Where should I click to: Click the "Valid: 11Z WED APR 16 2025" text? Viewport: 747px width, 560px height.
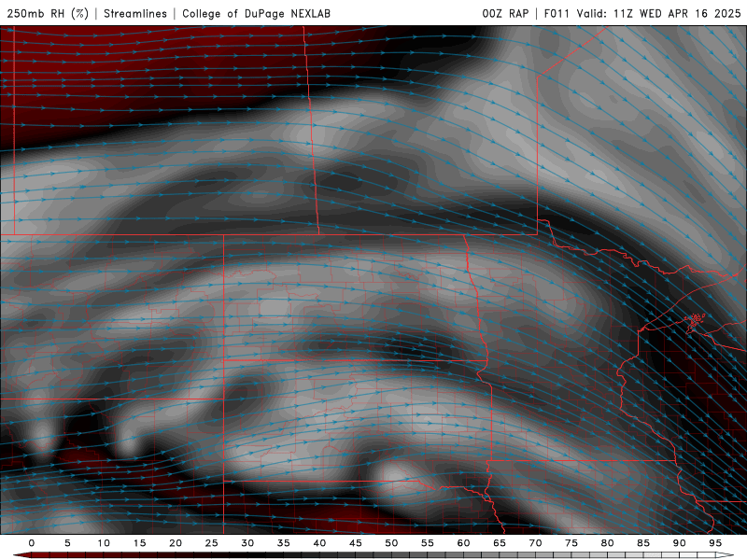pyautogui.click(x=659, y=13)
